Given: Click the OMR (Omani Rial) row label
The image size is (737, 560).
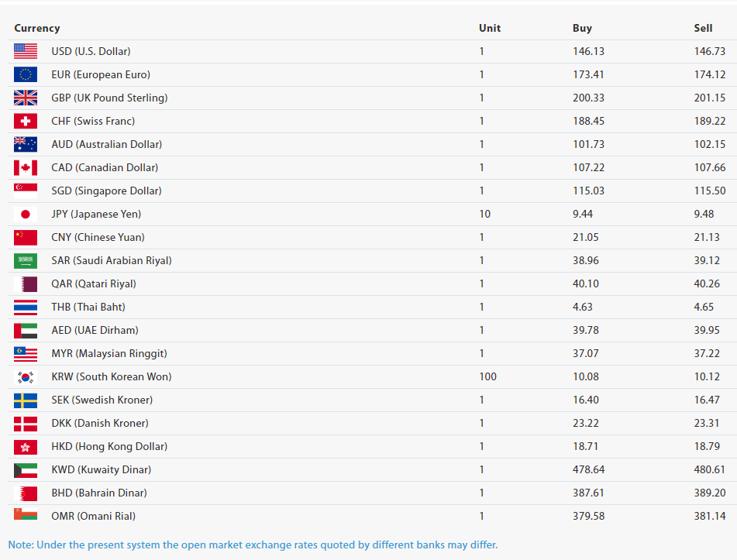Looking at the screenshot, I should tap(95, 516).
